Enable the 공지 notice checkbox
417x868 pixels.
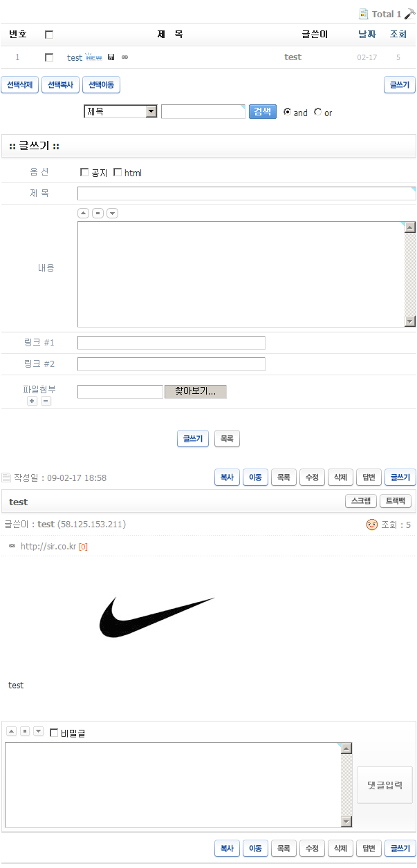tap(84, 172)
